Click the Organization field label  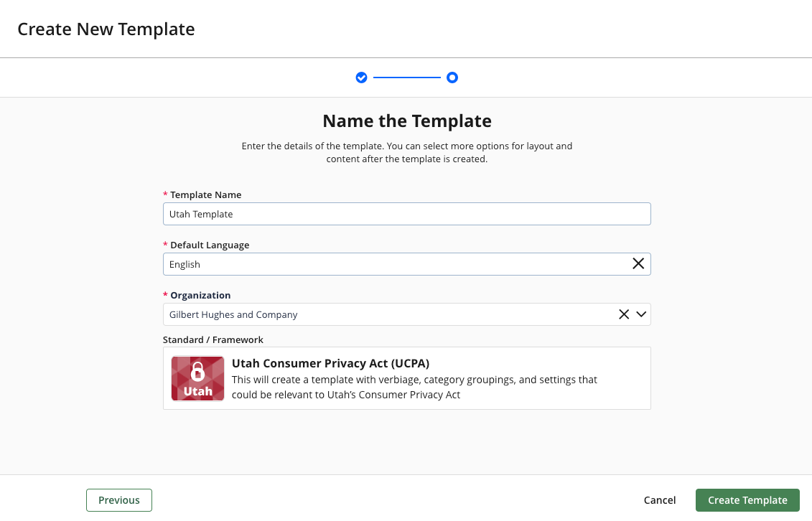click(200, 295)
